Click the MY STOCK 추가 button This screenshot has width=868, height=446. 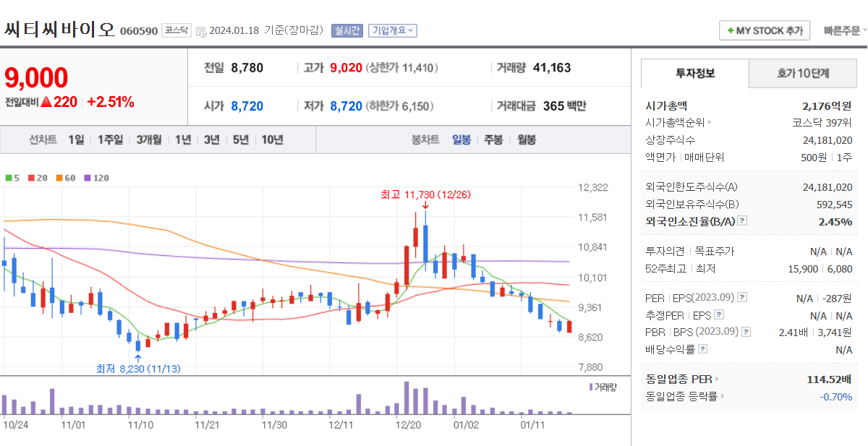[x=765, y=30]
